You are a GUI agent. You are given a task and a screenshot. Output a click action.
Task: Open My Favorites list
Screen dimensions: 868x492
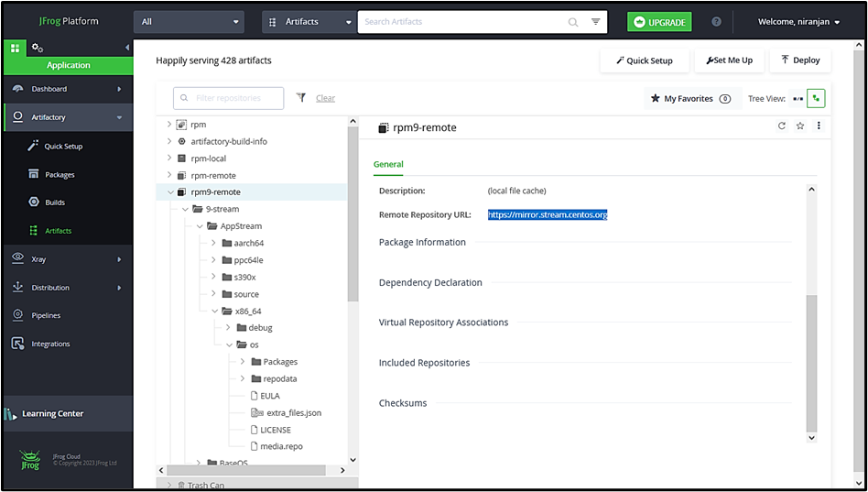pos(692,99)
